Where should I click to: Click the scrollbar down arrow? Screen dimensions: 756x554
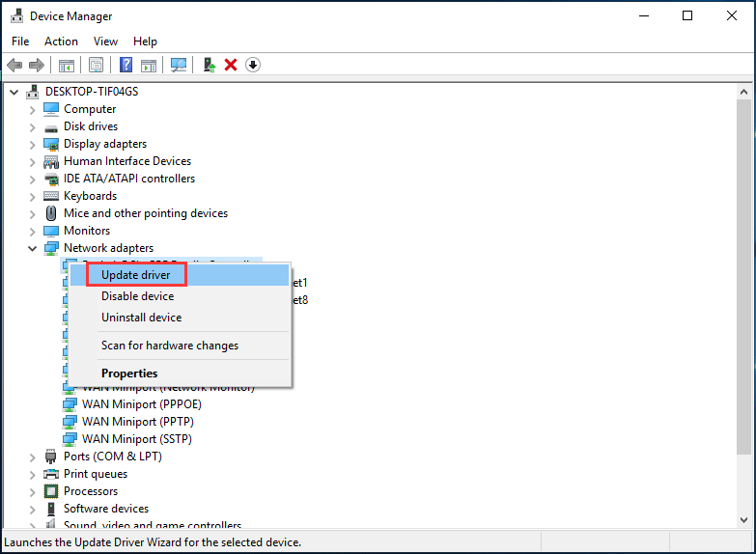[744, 520]
